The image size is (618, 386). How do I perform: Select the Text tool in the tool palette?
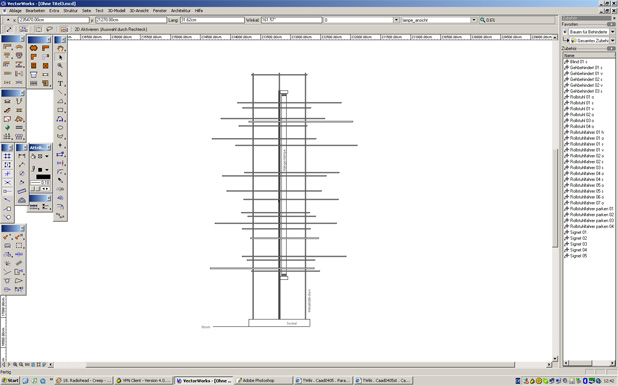pyautogui.click(x=60, y=84)
